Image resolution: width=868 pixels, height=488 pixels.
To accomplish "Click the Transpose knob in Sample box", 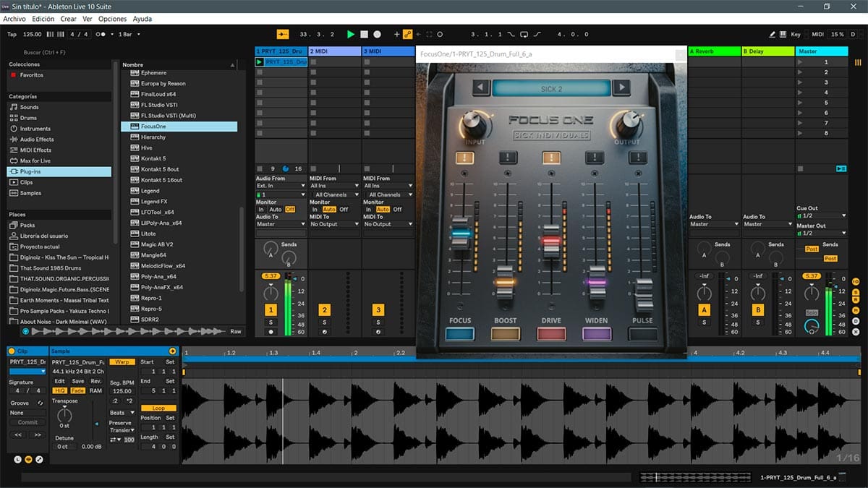I will pyautogui.click(x=64, y=414).
